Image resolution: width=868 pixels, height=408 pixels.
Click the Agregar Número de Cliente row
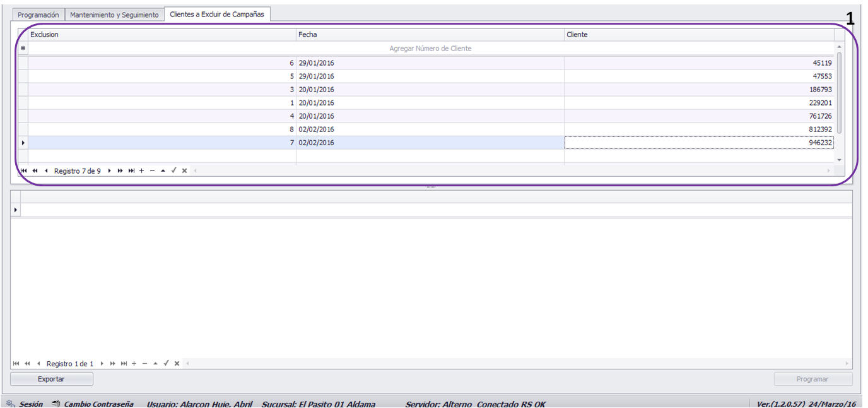(x=430, y=49)
